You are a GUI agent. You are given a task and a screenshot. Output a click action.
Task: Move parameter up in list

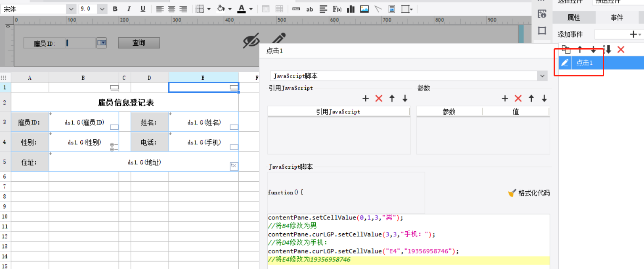point(531,99)
